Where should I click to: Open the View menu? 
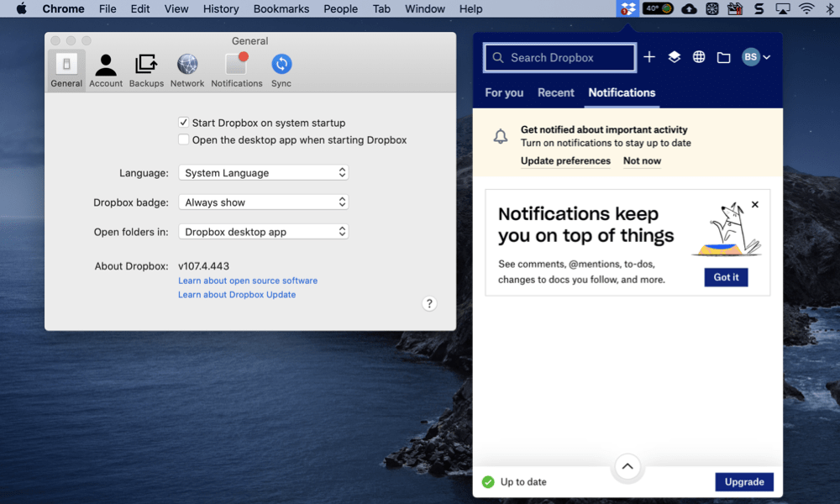point(176,8)
